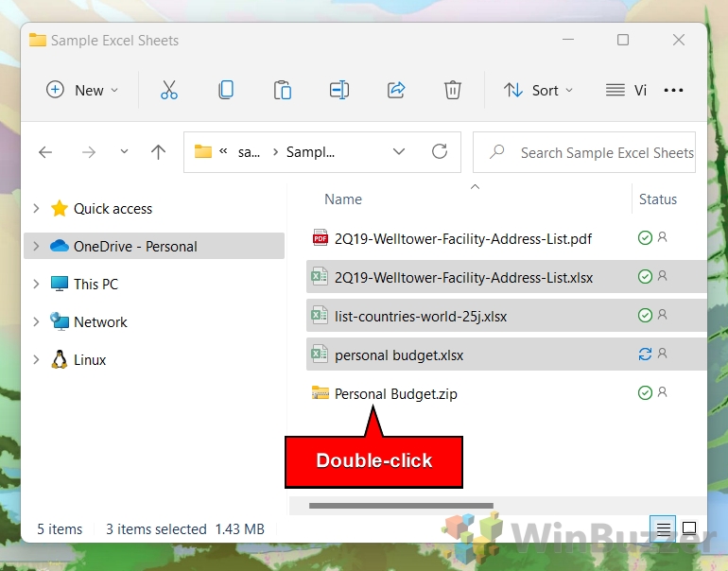Show hidden breadcrumb path chevrons
The height and width of the screenshot is (571, 728).
pyautogui.click(x=223, y=151)
